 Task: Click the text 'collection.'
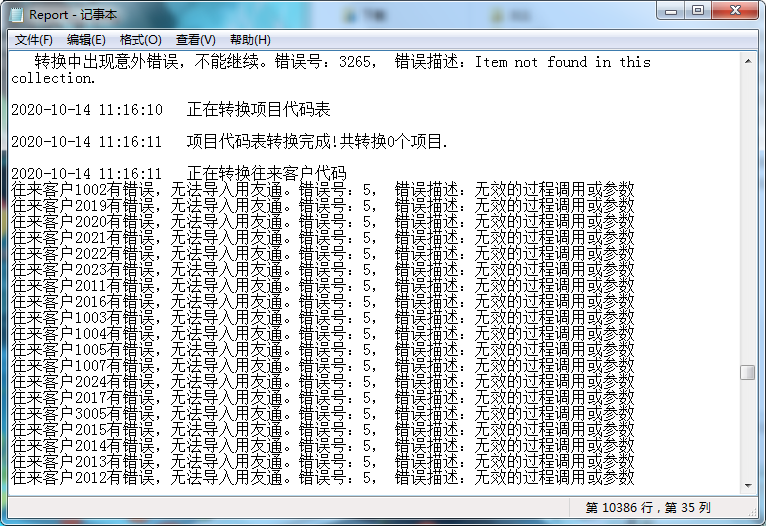point(53,78)
